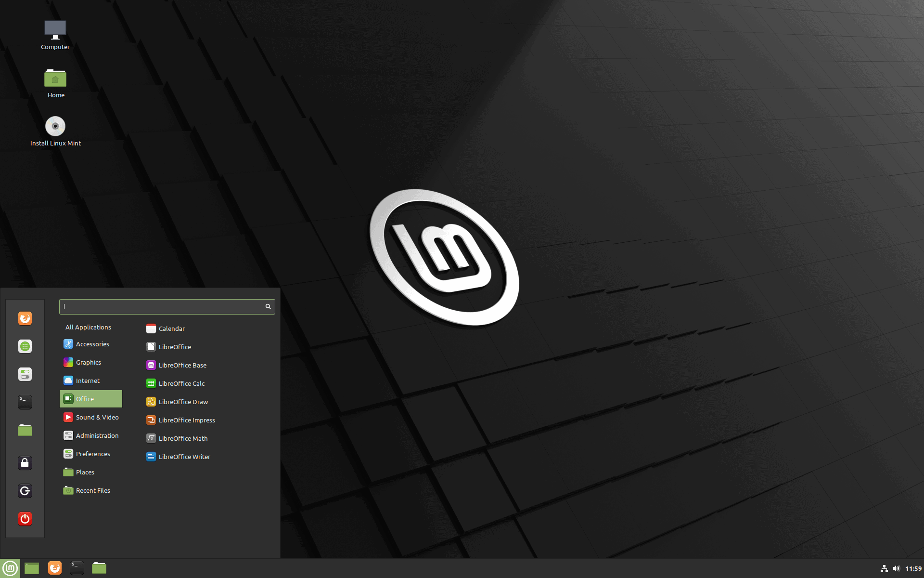Select the Office menu category
924x578 pixels.
pos(90,398)
